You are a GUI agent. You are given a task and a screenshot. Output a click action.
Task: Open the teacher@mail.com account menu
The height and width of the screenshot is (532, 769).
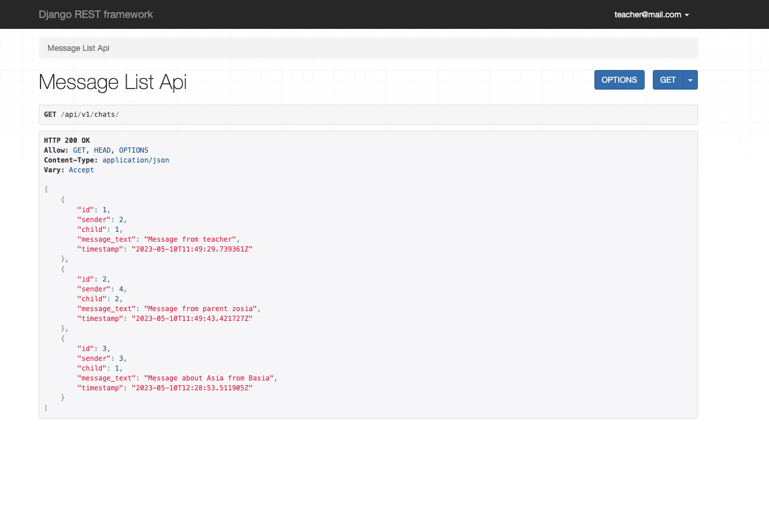(x=648, y=14)
